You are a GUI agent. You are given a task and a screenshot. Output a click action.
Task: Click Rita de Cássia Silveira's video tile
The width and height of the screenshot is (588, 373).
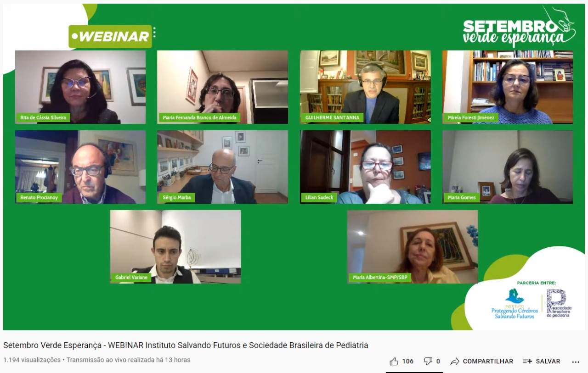coord(80,87)
